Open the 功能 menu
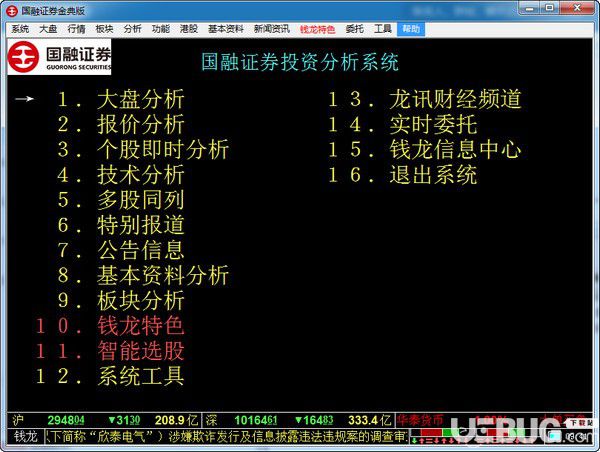 coord(161,29)
